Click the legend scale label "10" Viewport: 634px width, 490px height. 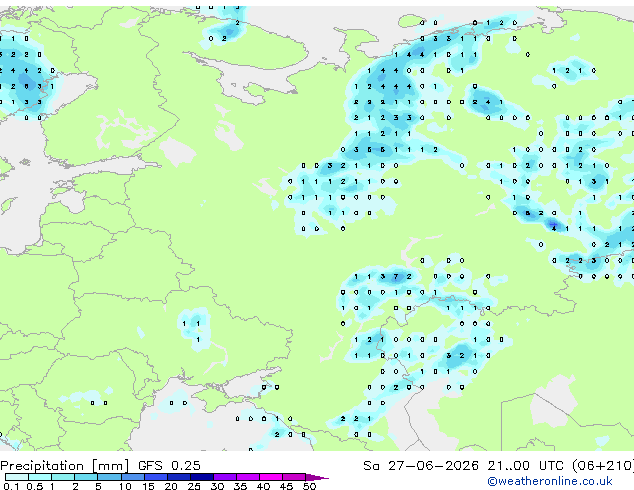[x=125, y=486]
